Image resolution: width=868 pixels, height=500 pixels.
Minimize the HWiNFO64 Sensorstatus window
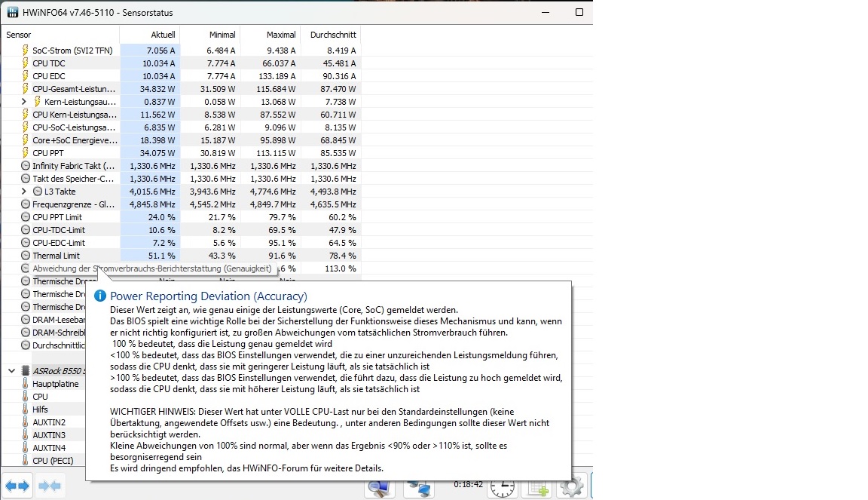tap(546, 12)
